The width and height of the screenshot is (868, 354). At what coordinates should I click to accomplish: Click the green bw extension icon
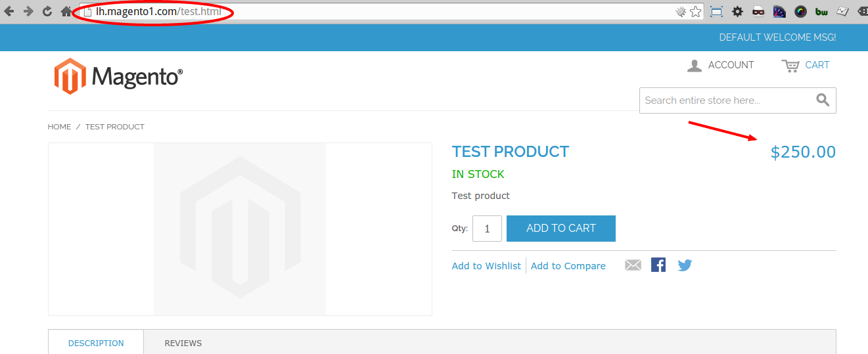[821, 12]
